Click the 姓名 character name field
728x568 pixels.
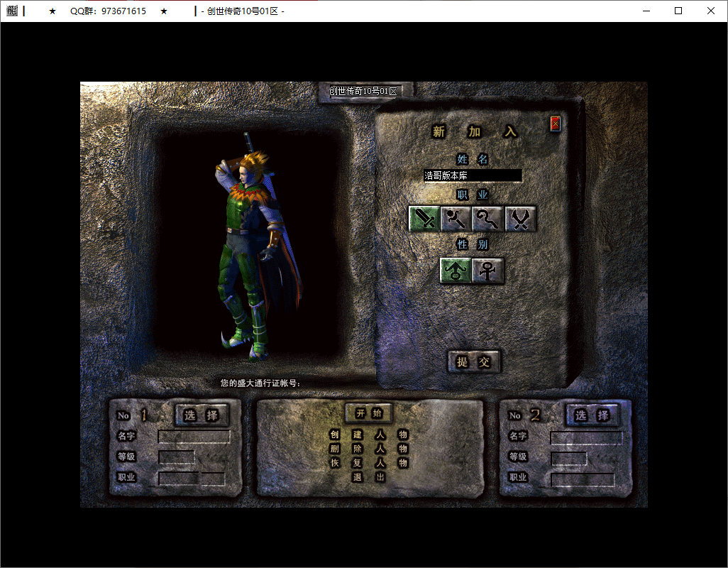coord(473,175)
